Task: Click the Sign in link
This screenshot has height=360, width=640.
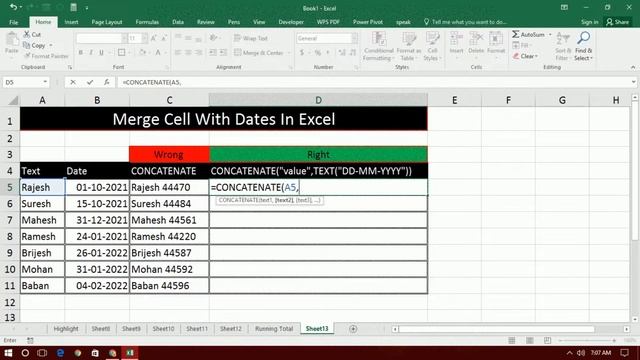Action: coord(589,22)
